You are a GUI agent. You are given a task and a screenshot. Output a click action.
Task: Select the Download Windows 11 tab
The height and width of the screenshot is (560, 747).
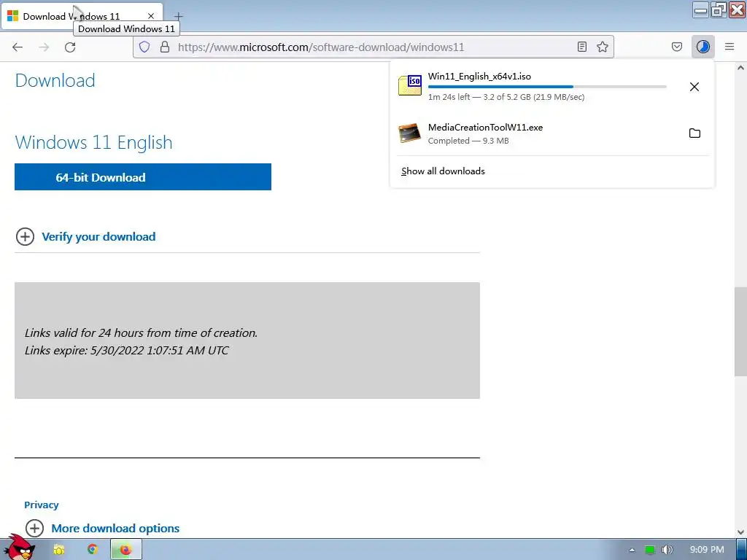[82, 16]
